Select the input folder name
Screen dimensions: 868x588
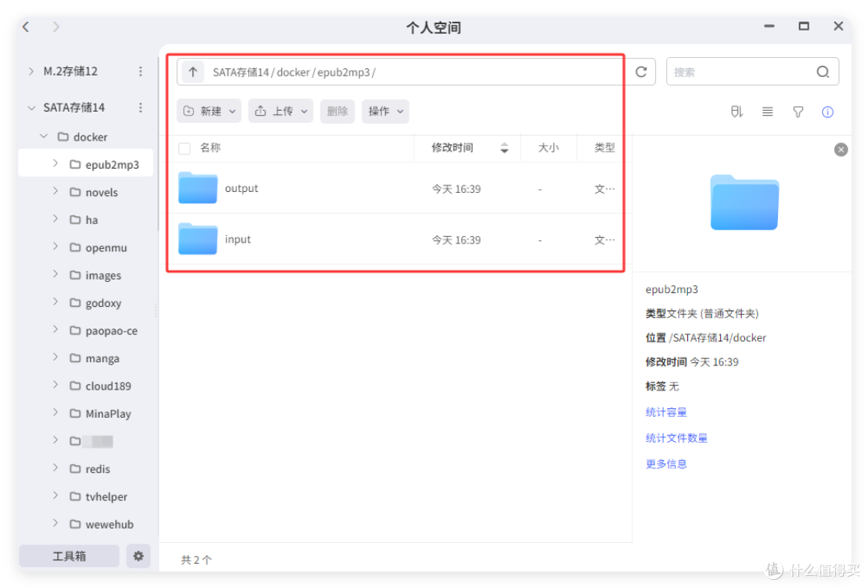[237, 239]
